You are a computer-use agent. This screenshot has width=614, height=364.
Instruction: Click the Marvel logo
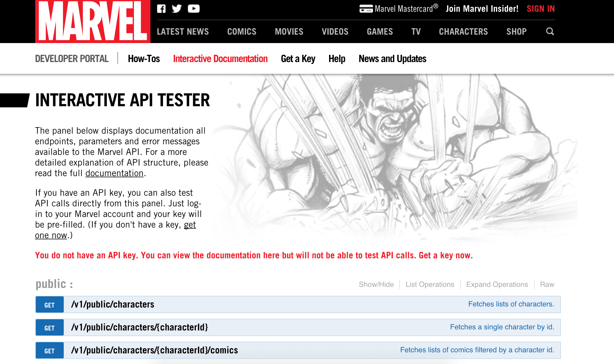pos(93,22)
